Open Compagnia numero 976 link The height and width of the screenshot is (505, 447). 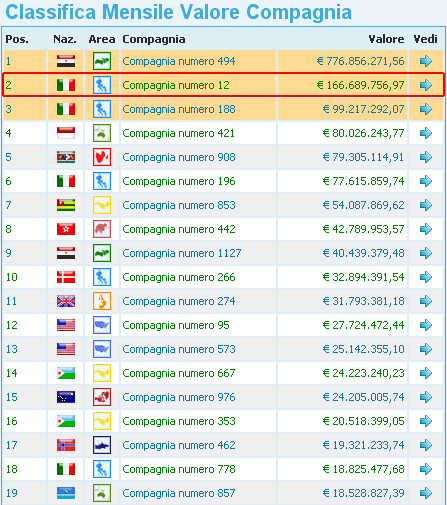pyautogui.click(x=179, y=397)
